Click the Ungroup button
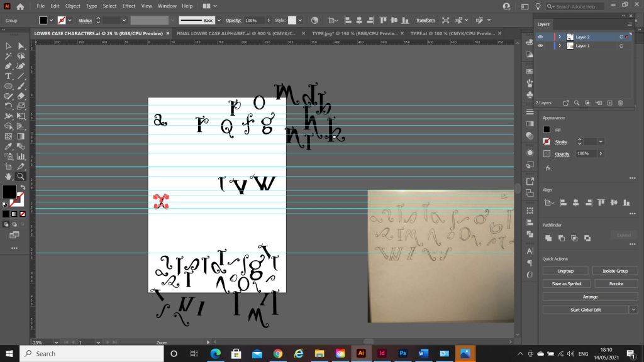This screenshot has height=362, width=644. point(566,271)
